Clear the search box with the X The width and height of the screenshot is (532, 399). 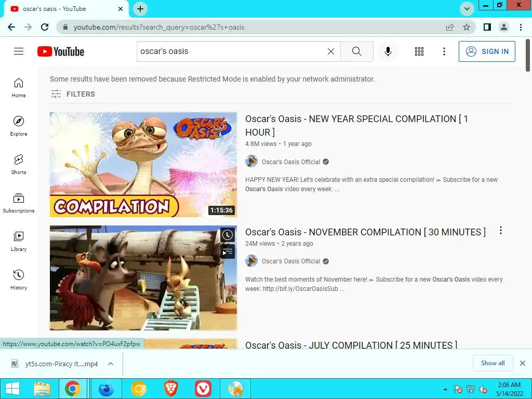pyautogui.click(x=331, y=51)
